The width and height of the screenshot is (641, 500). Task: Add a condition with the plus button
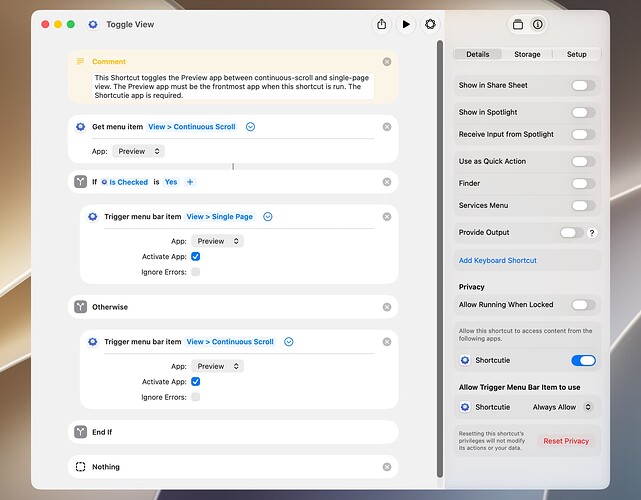(x=190, y=182)
